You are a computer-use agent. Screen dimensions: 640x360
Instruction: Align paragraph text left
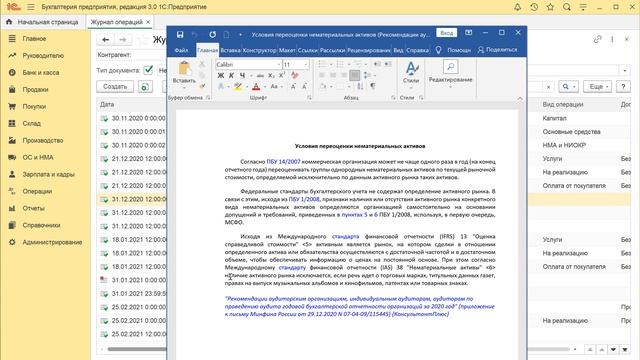pyautogui.click(x=322, y=75)
